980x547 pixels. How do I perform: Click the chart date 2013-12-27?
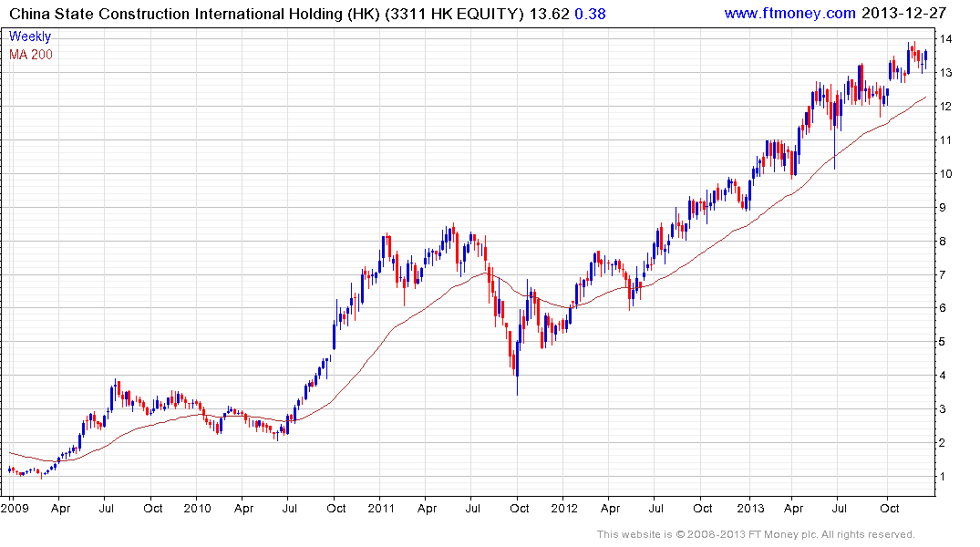[903, 13]
